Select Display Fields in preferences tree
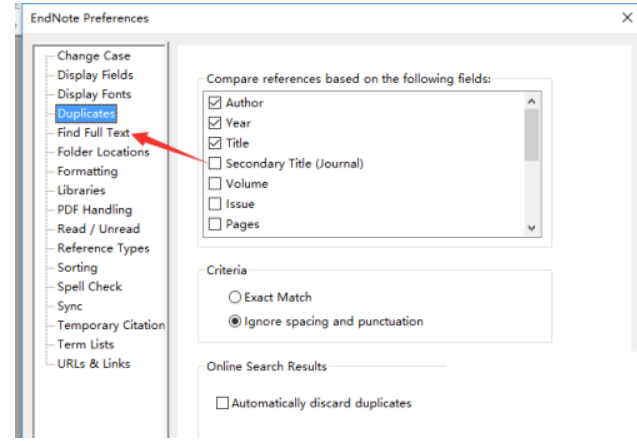Image resolution: width=637 pixels, height=444 pixels. point(95,75)
